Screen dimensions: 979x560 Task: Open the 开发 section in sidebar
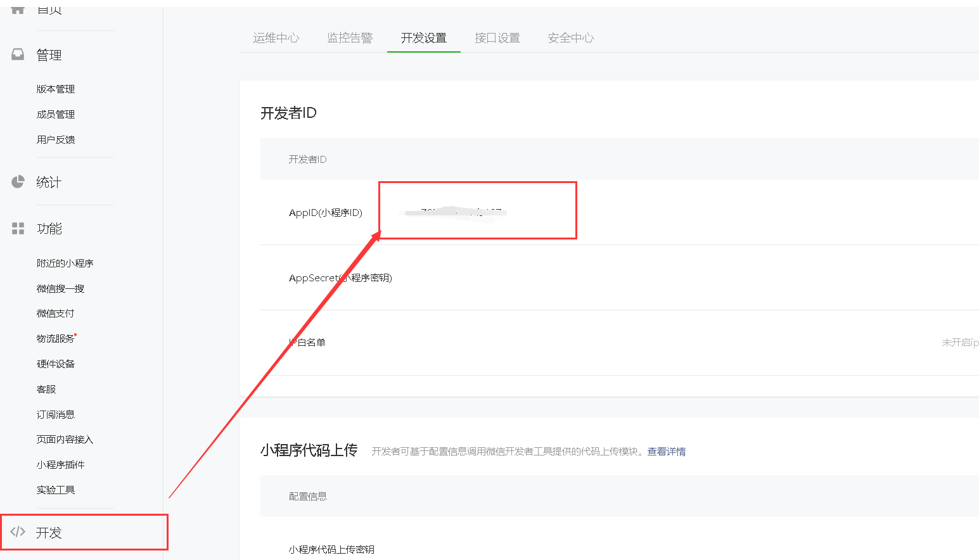pos(49,533)
